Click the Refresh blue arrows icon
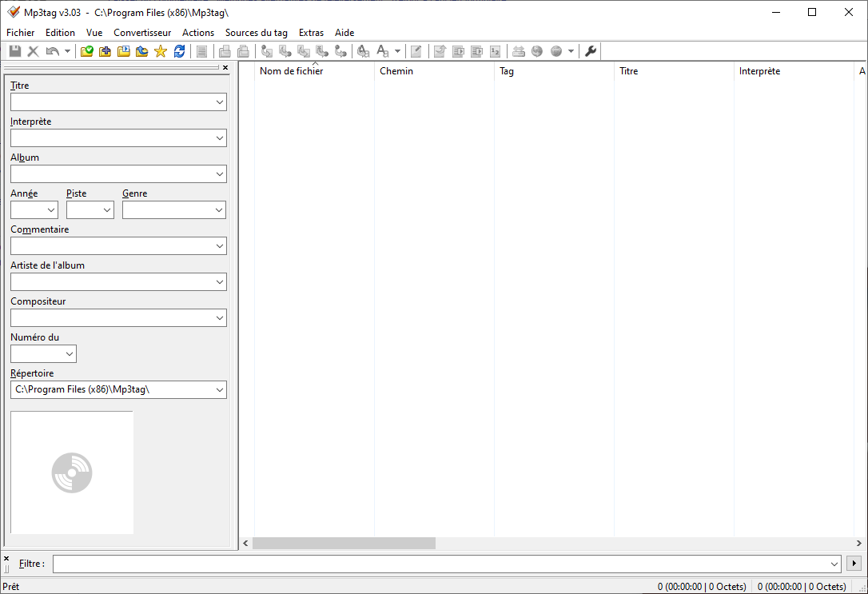Viewport: 868px width, 594px height. (x=179, y=51)
